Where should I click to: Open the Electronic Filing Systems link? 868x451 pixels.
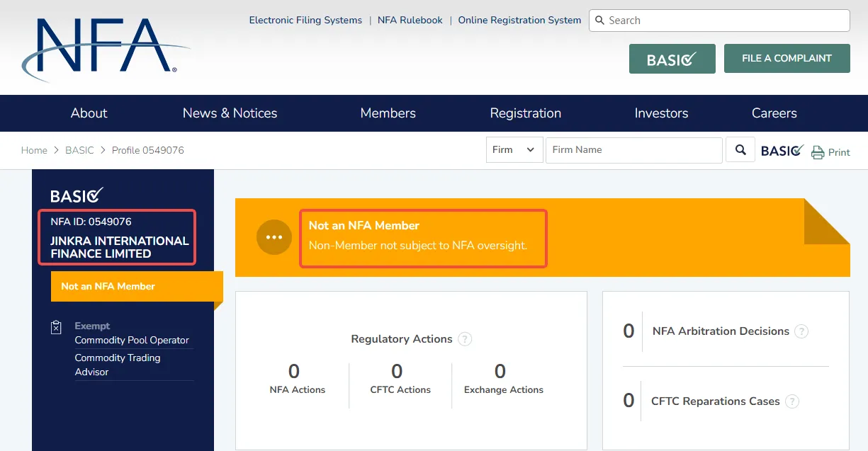pyautogui.click(x=305, y=20)
